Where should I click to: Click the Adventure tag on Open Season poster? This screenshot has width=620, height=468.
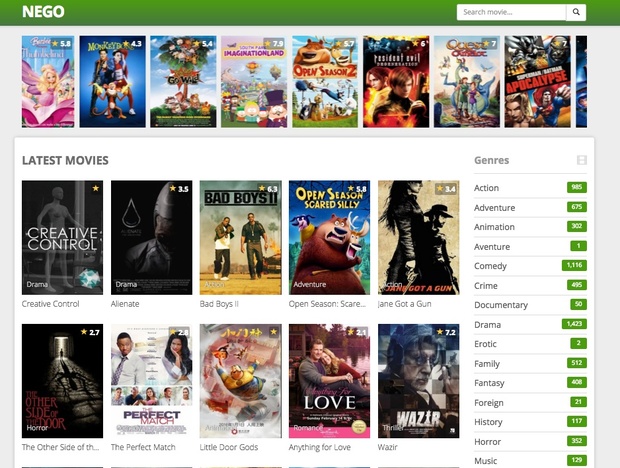pos(310,285)
